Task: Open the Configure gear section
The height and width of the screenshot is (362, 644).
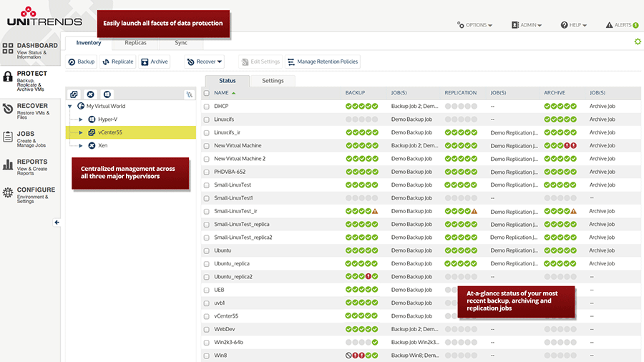Action: click(x=30, y=195)
